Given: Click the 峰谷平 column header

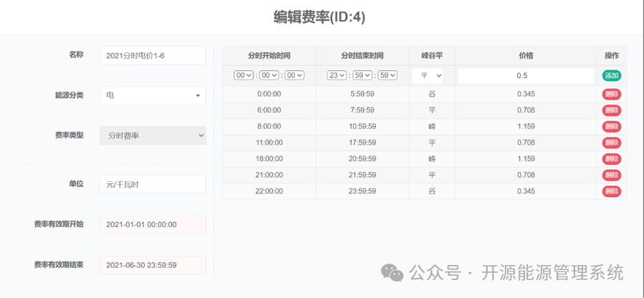Looking at the screenshot, I should (432, 55).
